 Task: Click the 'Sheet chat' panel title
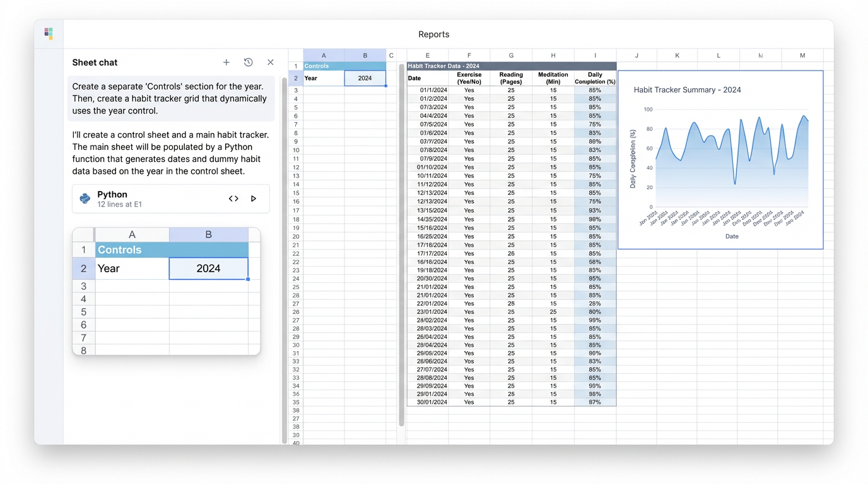[x=95, y=62]
